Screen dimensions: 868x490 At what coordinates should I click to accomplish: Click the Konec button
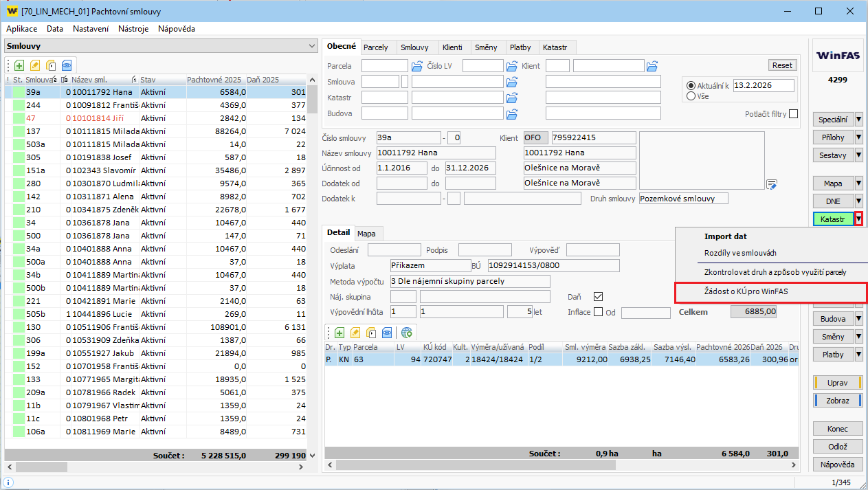click(837, 429)
